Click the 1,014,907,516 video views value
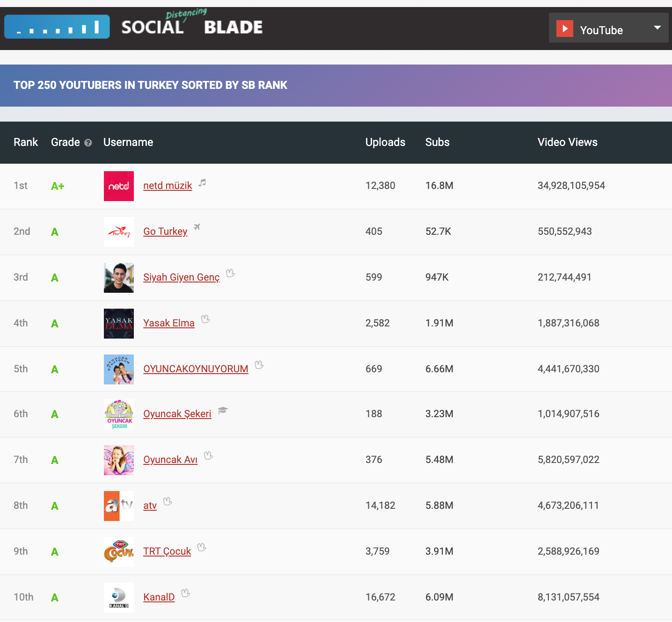 pos(568,414)
